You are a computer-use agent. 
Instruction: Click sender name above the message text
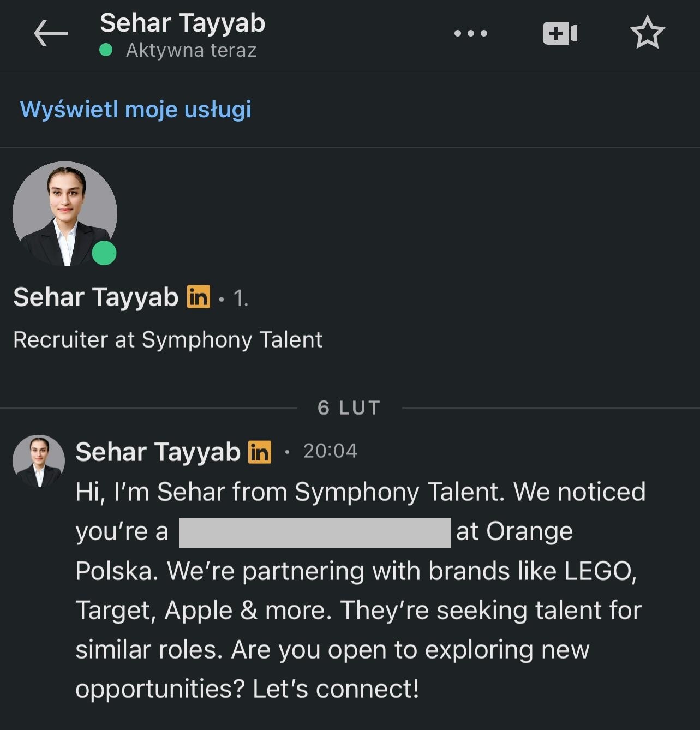pyautogui.click(x=158, y=452)
